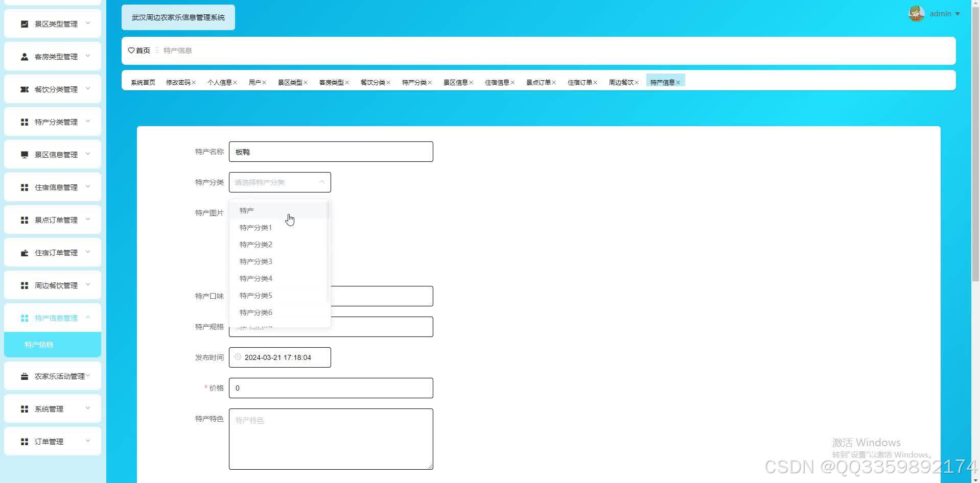980x483 pixels.
Task: Close the 客房类型 tab
Action: [x=347, y=83]
